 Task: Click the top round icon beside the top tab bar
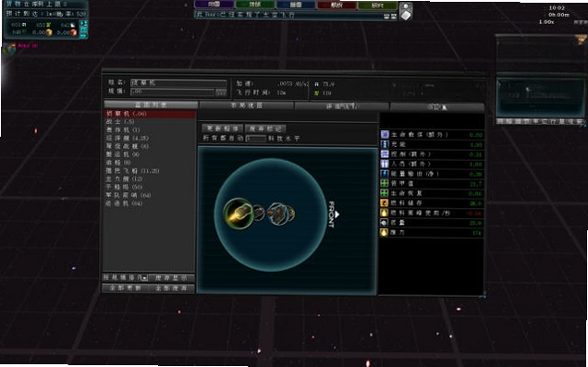click(406, 6)
